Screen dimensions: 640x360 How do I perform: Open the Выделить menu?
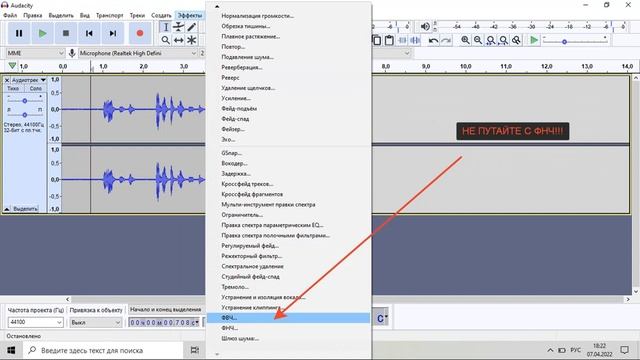[61, 16]
